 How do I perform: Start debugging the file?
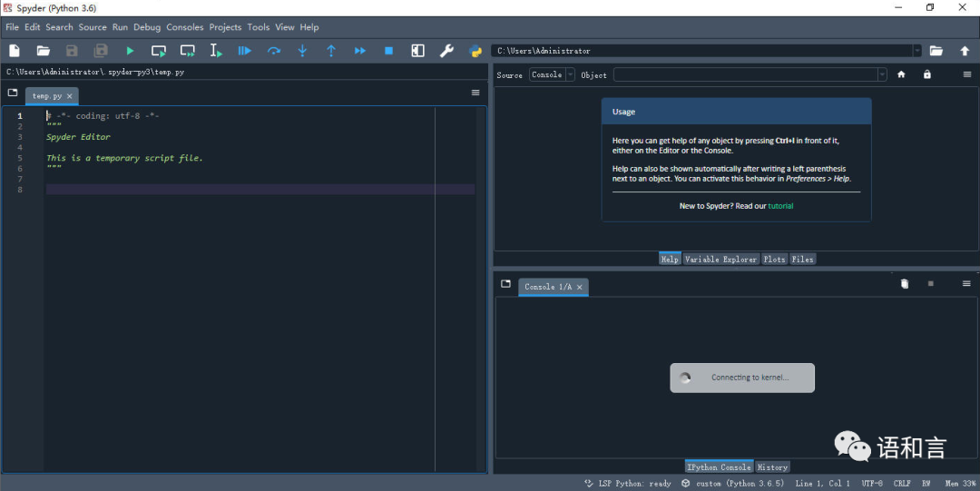click(x=245, y=51)
